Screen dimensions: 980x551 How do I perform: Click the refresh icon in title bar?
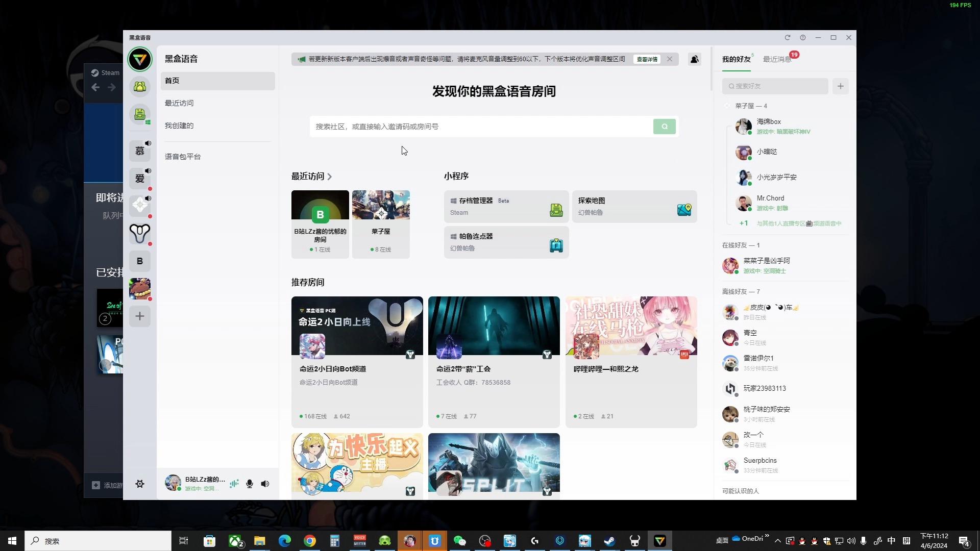(788, 37)
